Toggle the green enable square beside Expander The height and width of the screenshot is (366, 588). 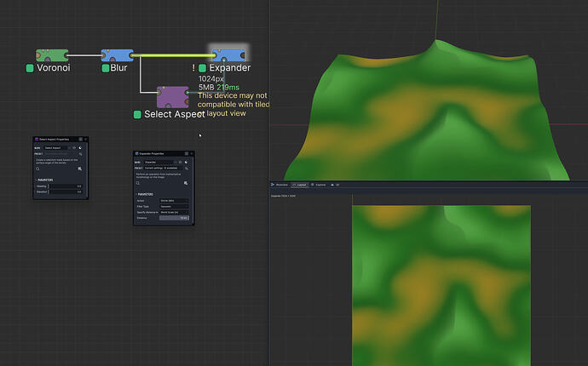click(203, 68)
